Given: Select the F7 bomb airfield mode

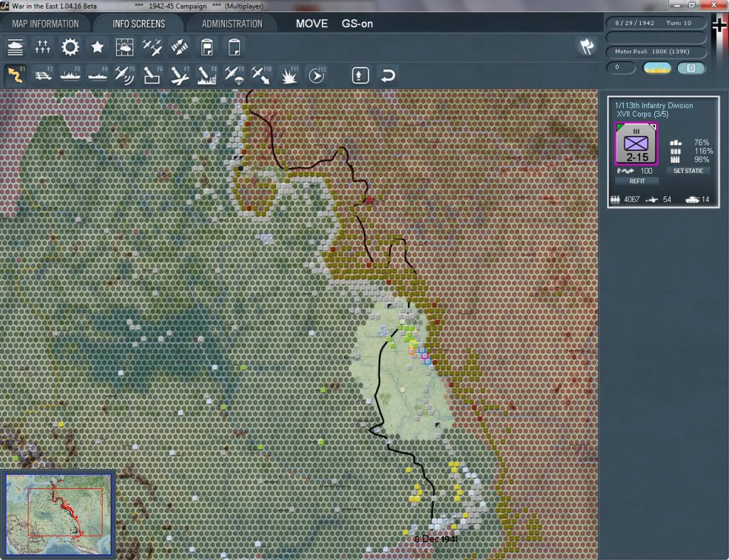Looking at the screenshot, I should click(179, 75).
